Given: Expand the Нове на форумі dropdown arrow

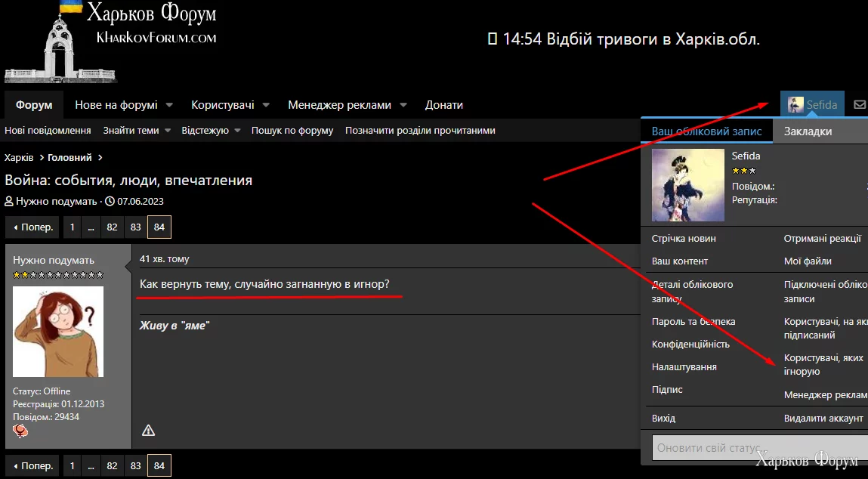Looking at the screenshot, I should click(x=169, y=105).
